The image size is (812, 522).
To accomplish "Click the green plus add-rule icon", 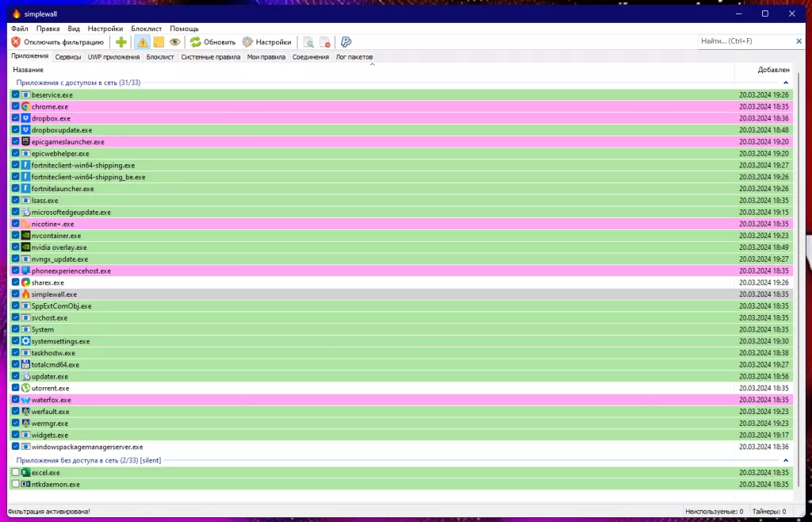I will click(121, 42).
